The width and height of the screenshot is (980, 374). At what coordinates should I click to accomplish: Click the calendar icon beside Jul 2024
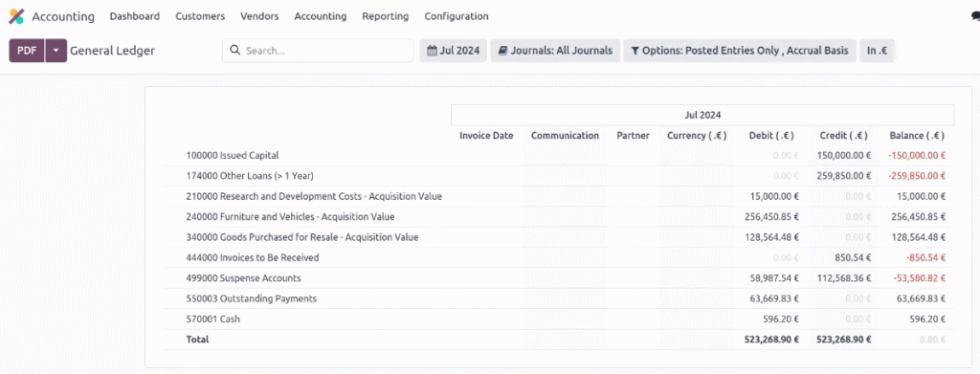click(x=432, y=51)
